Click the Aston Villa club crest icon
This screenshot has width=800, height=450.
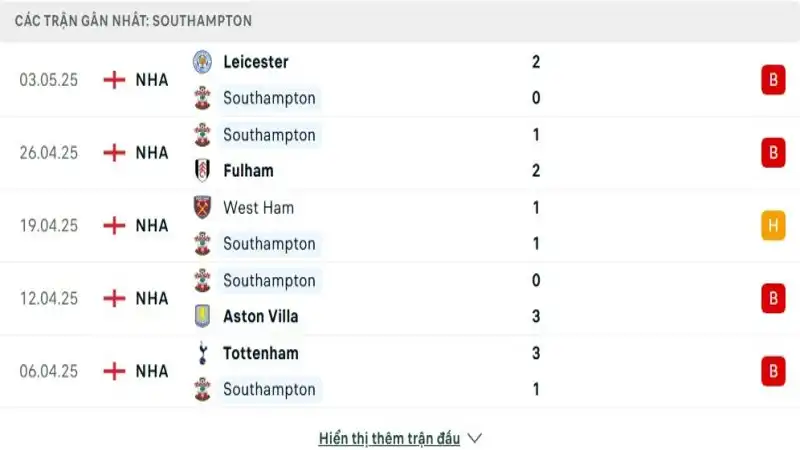(x=203, y=317)
